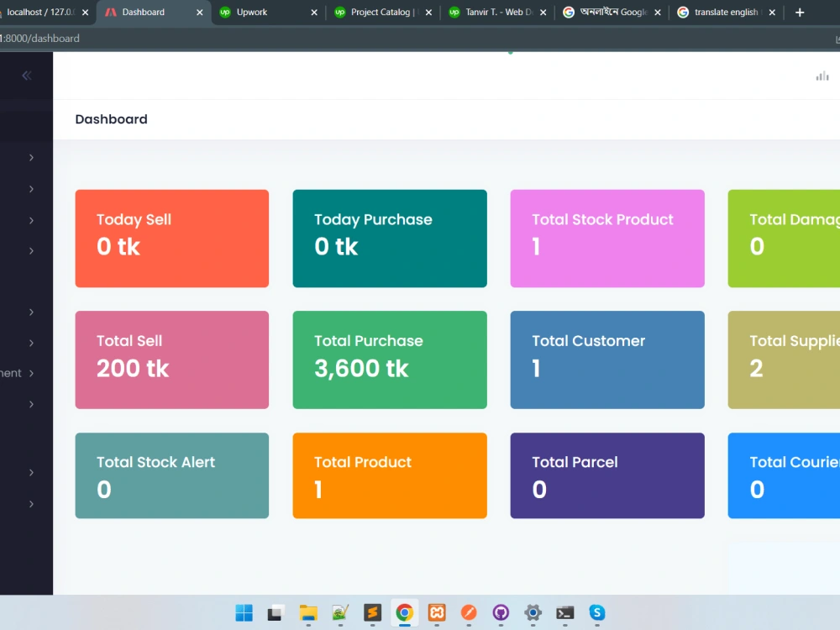Viewport: 840px width, 630px height.
Task: Click the Upwork tab's favicon
Action: pyautogui.click(x=225, y=13)
